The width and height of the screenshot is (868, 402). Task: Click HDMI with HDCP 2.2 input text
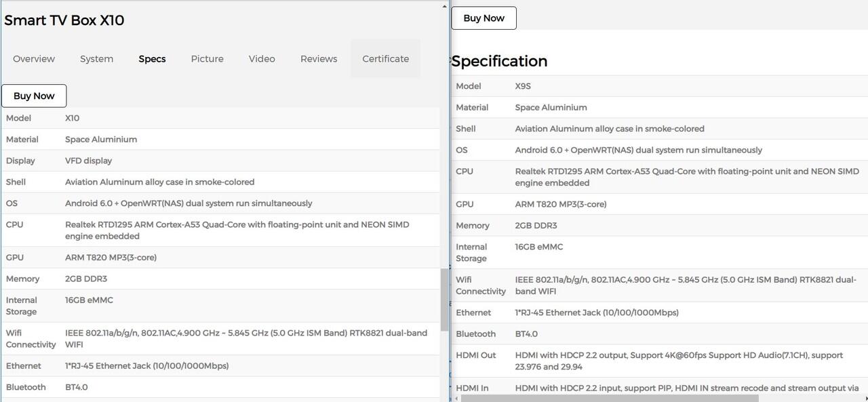pyautogui.click(x=687, y=388)
